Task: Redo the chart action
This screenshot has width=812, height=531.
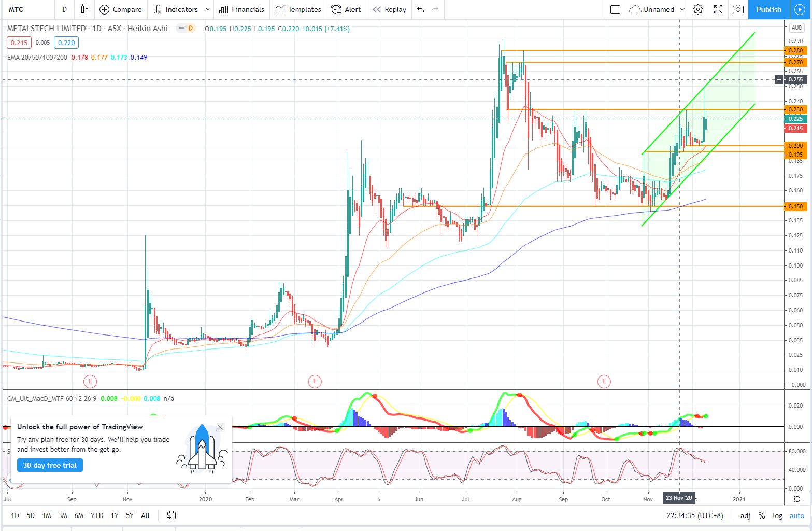Action: click(435, 9)
